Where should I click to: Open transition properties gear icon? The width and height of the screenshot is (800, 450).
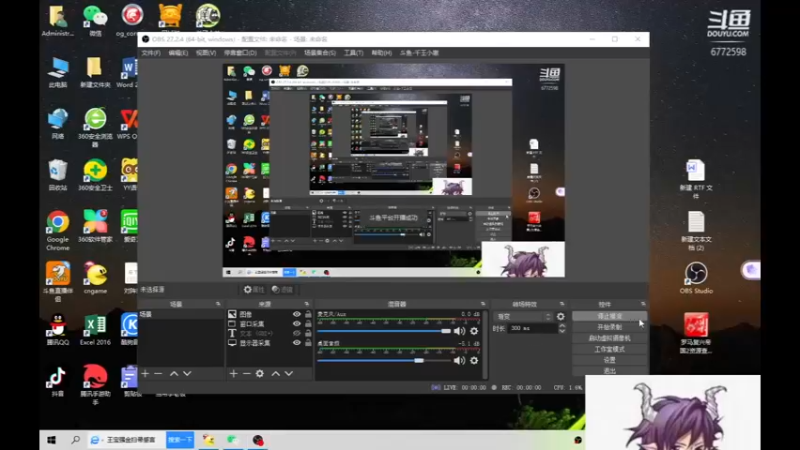(x=561, y=316)
